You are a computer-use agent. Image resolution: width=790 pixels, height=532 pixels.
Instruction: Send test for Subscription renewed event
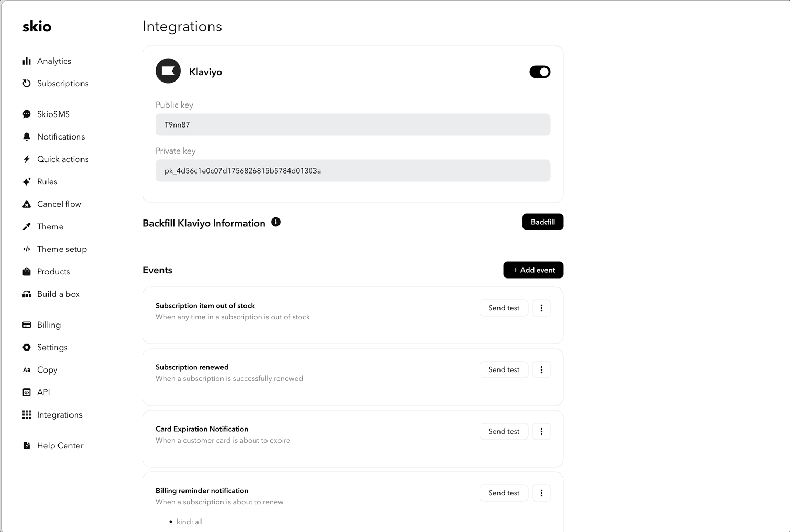click(504, 369)
